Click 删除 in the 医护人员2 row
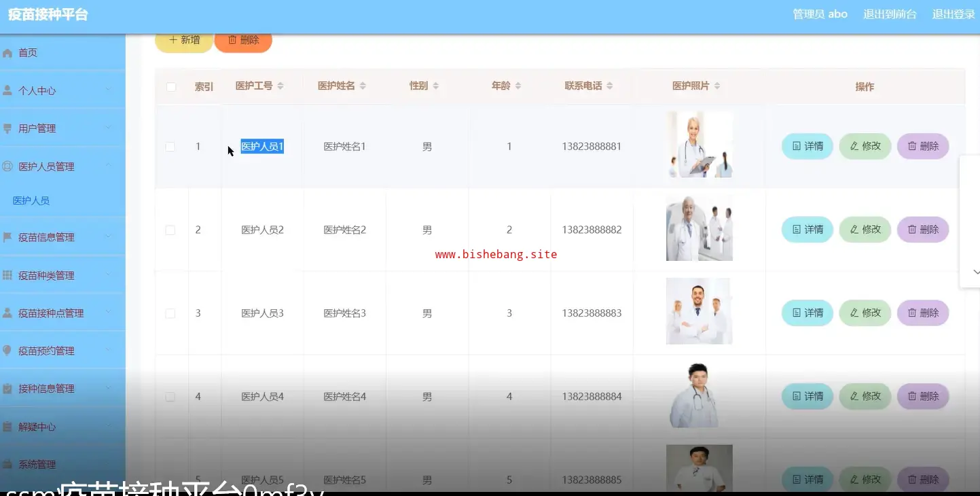The height and width of the screenshot is (496, 980). click(923, 230)
